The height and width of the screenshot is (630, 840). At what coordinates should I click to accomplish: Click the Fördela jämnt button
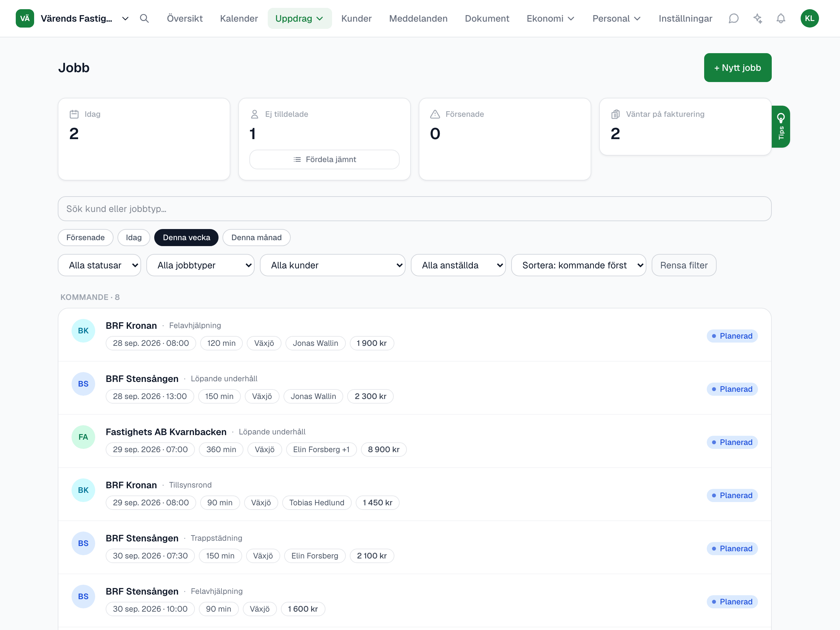[324, 159]
